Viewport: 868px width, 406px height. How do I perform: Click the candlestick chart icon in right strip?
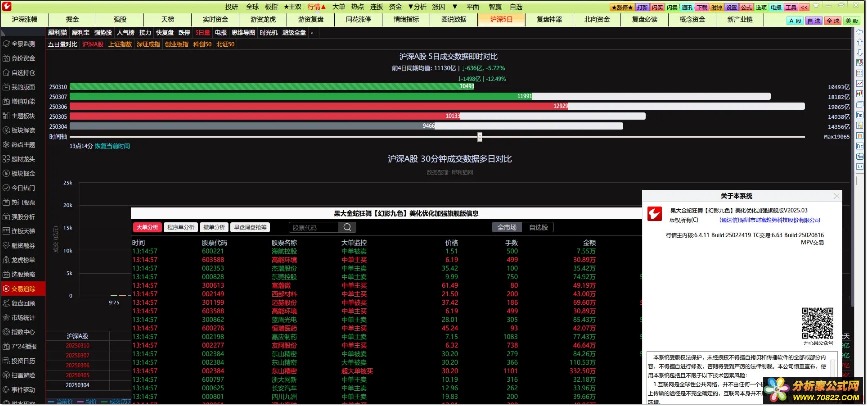click(x=860, y=94)
